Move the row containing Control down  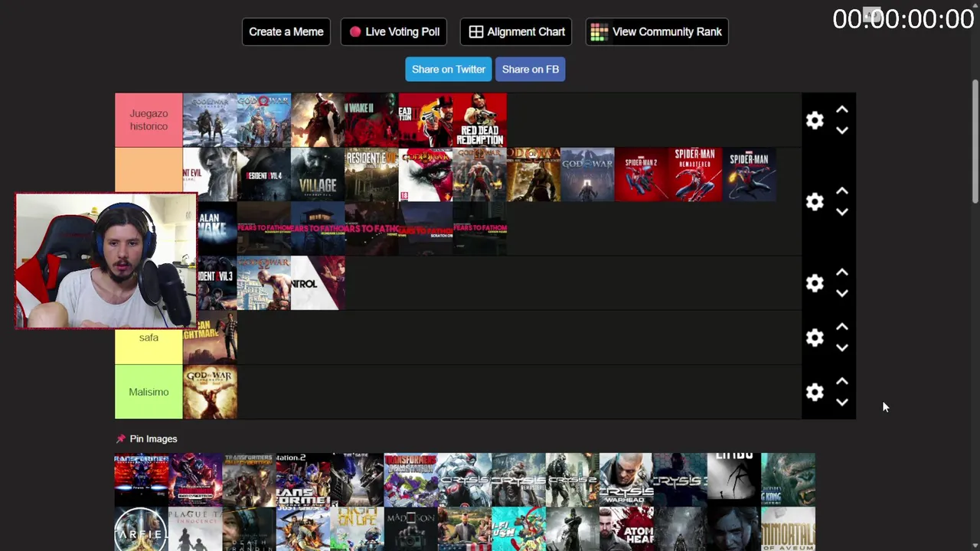pos(842,293)
